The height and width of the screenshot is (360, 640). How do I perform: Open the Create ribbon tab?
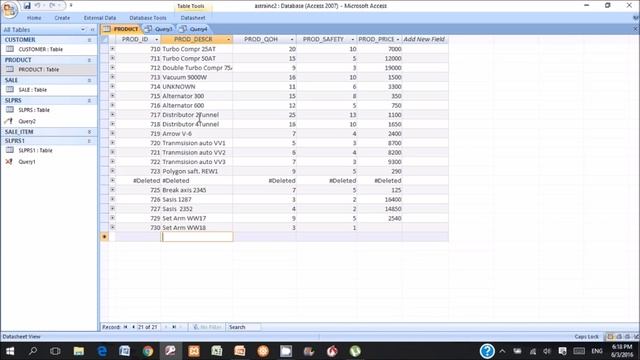click(x=62, y=18)
